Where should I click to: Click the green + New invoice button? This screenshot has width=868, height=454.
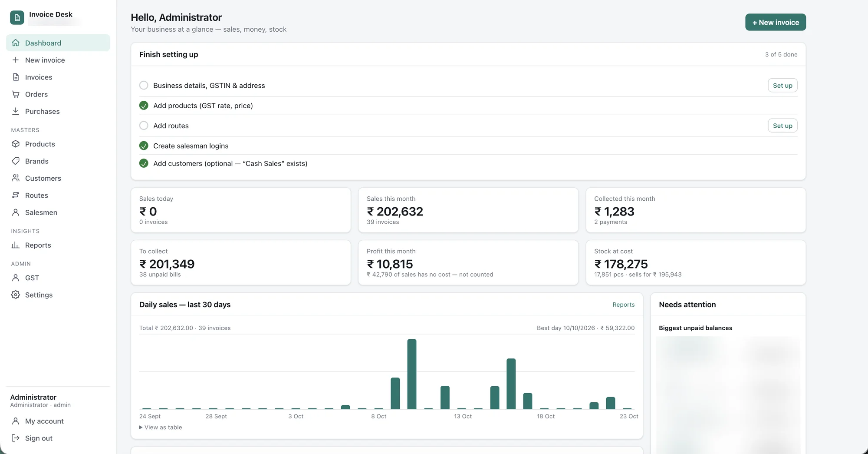tap(776, 22)
